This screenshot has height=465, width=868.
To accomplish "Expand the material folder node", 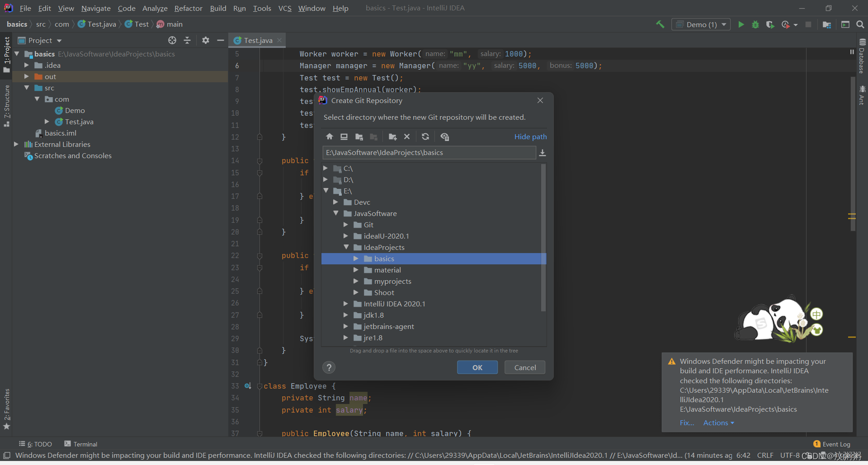I will point(356,270).
